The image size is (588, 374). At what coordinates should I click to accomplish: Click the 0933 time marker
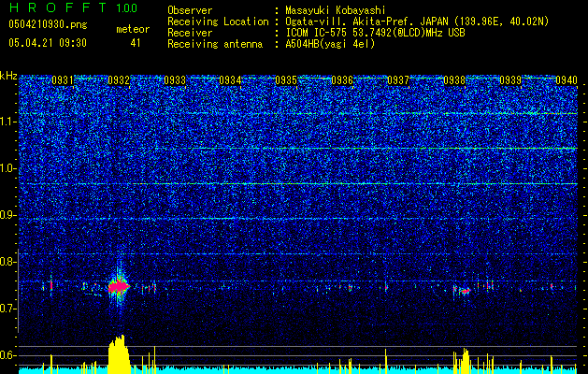tap(175, 80)
